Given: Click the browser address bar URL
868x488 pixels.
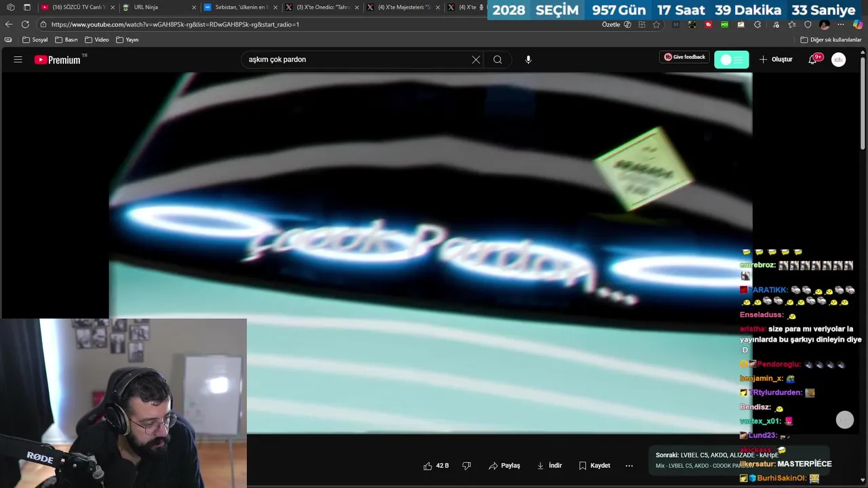Looking at the screenshot, I should 175,24.
